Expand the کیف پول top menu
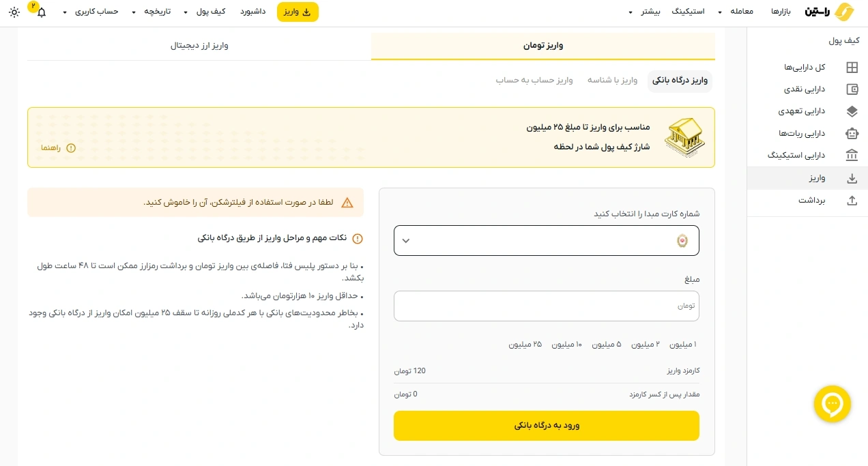The width and height of the screenshot is (868, 466). coord(206,12)
